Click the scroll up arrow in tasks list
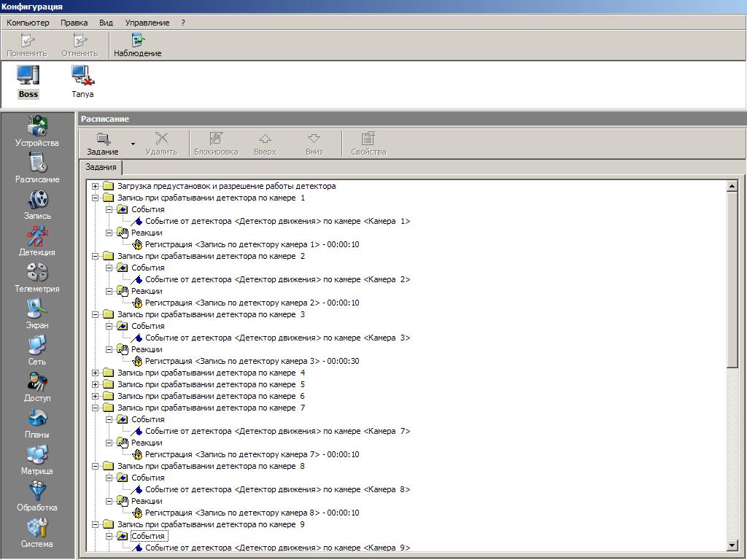Image resolution: width=747 pixels, height=560 pixels. 732,186
